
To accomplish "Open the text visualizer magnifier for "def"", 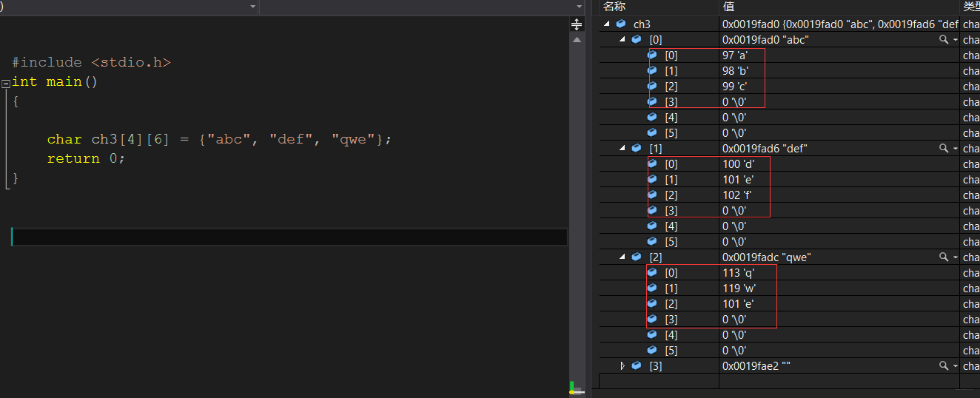I will (943, 148).
